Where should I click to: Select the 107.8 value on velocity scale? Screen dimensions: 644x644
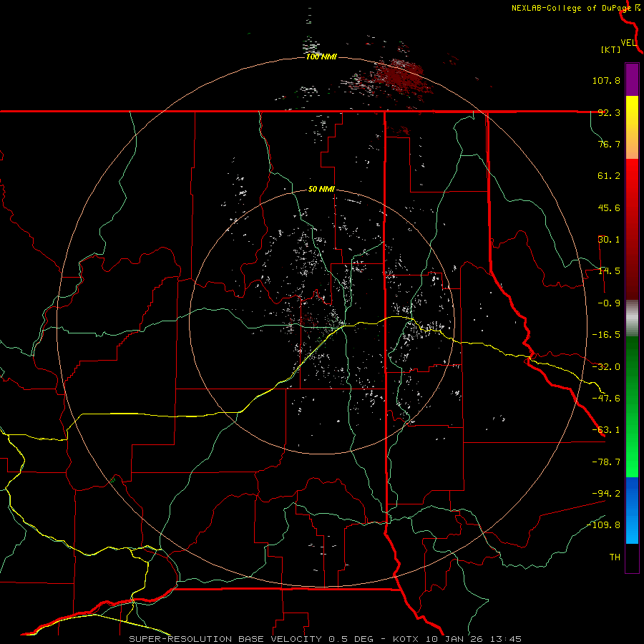(606, 80)
